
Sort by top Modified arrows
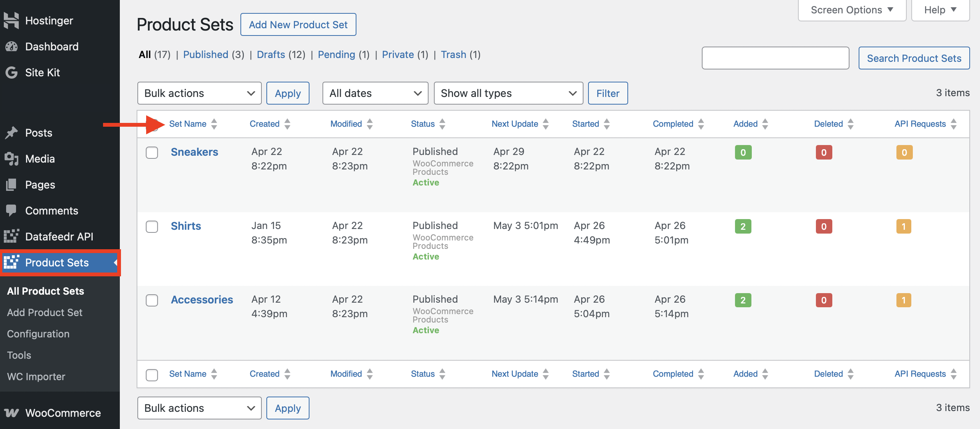click(370, 124)
